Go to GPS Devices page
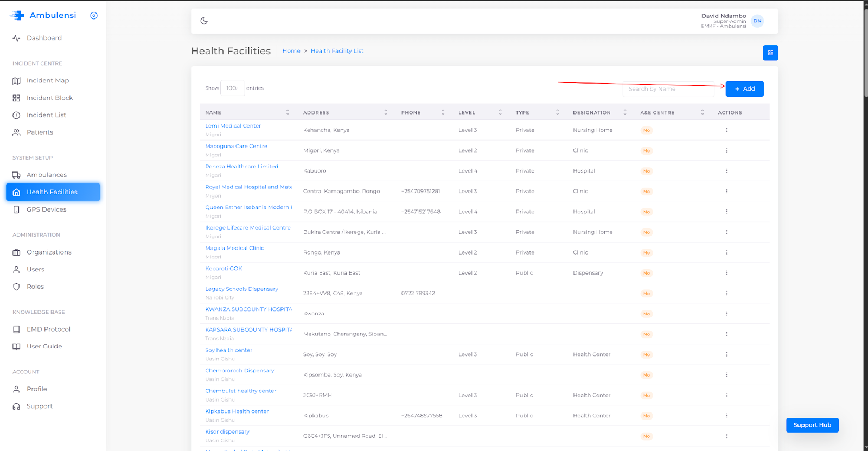Viewport: 868px width, 451px height. click(47, 209)
